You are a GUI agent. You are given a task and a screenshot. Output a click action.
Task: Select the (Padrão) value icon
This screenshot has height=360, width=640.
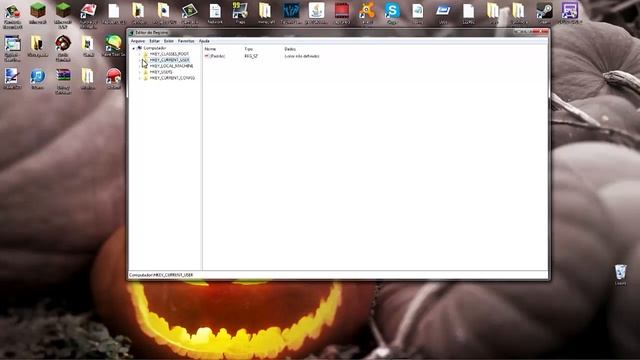click(207, 56)
